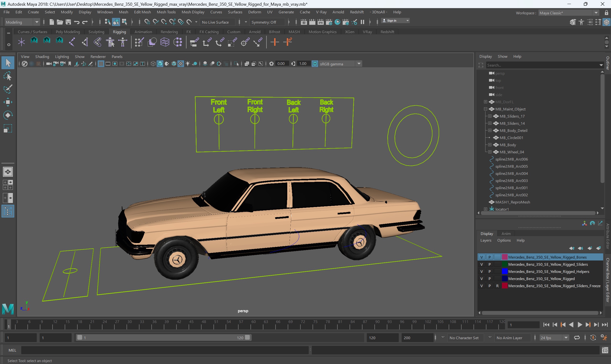Click the MEL command line input
The height and width of the screenshot is (364, 611).
click(165, 350)
